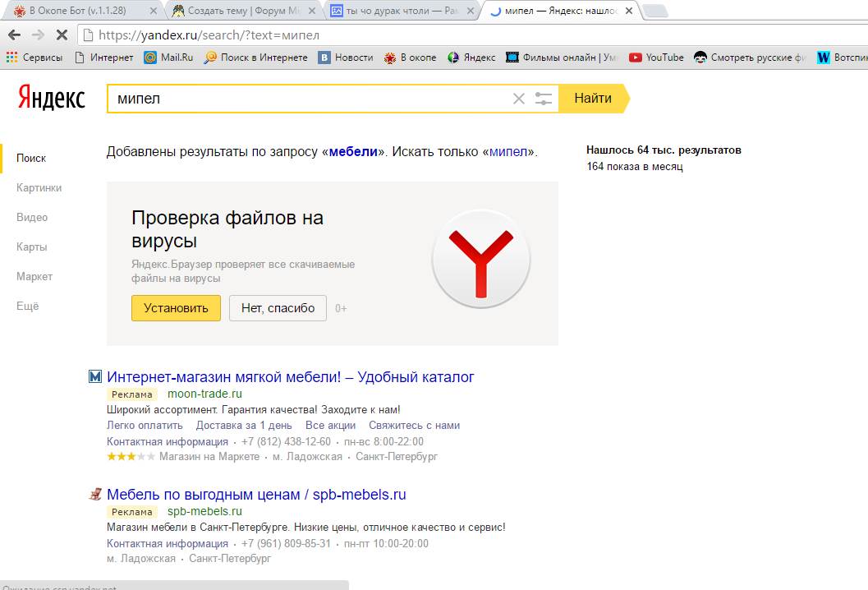868x590 pixels.
Task: Dismiss promo with Нет, спасибо
Action: point(278,308)
